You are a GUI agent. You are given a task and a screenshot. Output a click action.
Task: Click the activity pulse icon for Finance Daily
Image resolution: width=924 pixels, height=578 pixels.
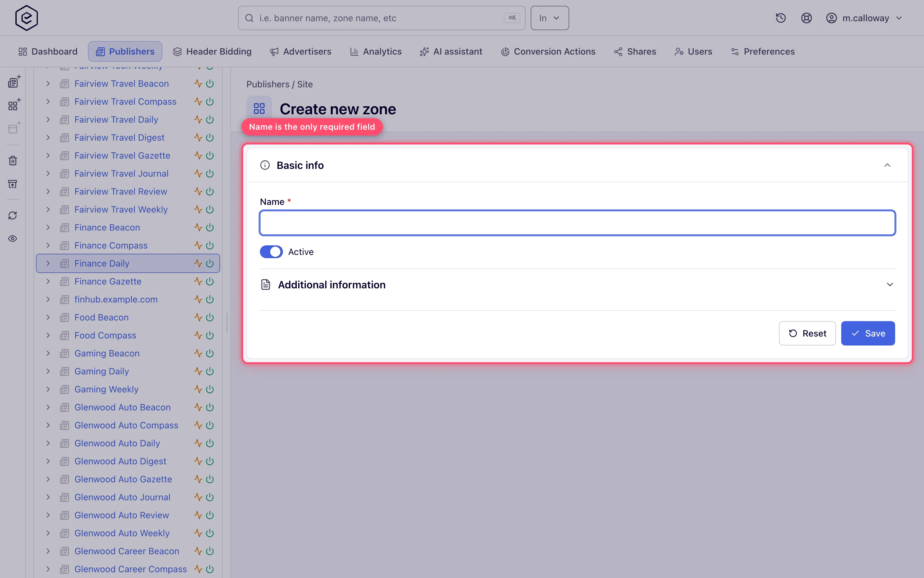pyautogui.click(x=198, y=263)
